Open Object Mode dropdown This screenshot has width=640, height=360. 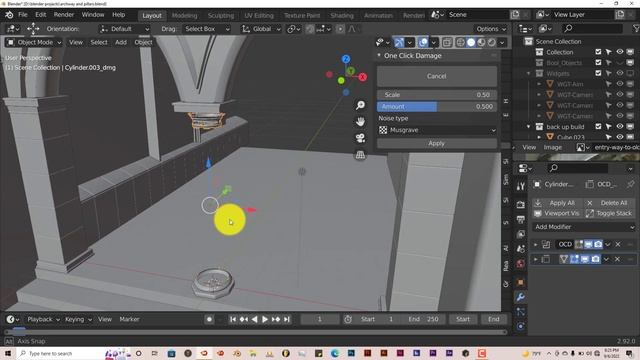coord(34,42)
